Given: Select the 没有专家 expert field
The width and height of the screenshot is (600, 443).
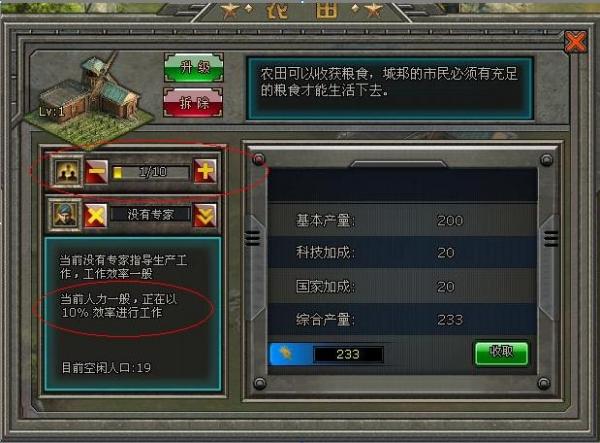Looking at the screenshot, I should point(150,215).
